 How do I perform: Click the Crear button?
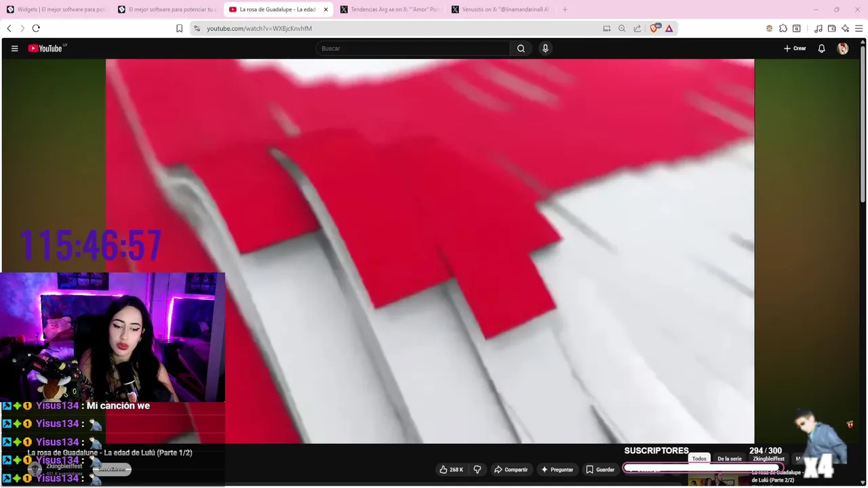pyautogui.click(x=795, y=48)
